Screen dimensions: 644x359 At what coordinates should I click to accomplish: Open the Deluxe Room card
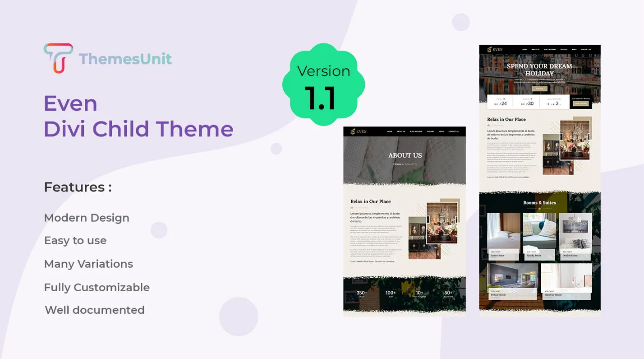[x=512, y=282]
